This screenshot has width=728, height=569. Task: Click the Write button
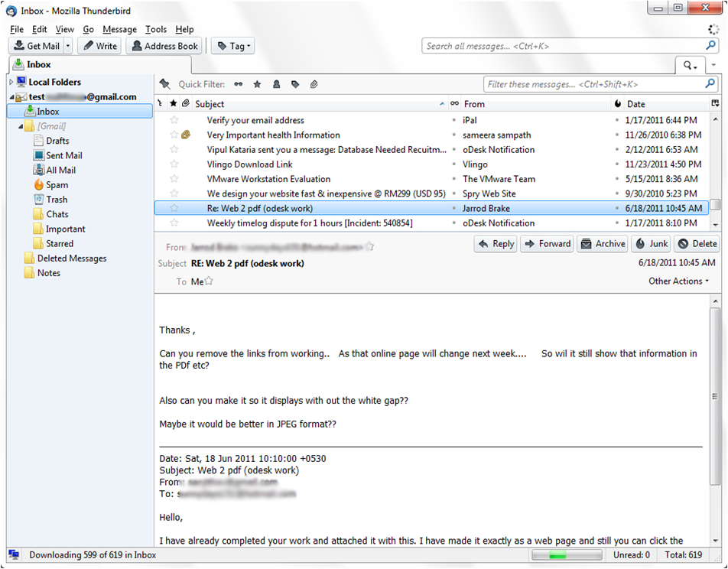coord(100,46)
